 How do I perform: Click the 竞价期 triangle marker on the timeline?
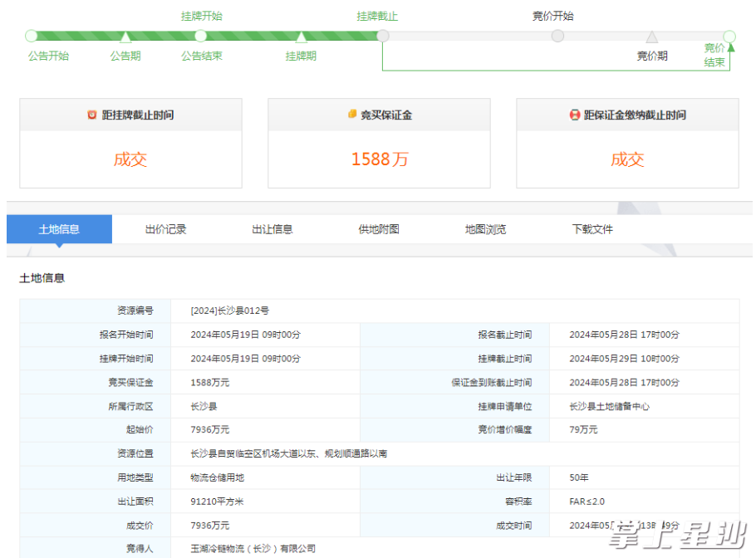click(x=652, y=37)
